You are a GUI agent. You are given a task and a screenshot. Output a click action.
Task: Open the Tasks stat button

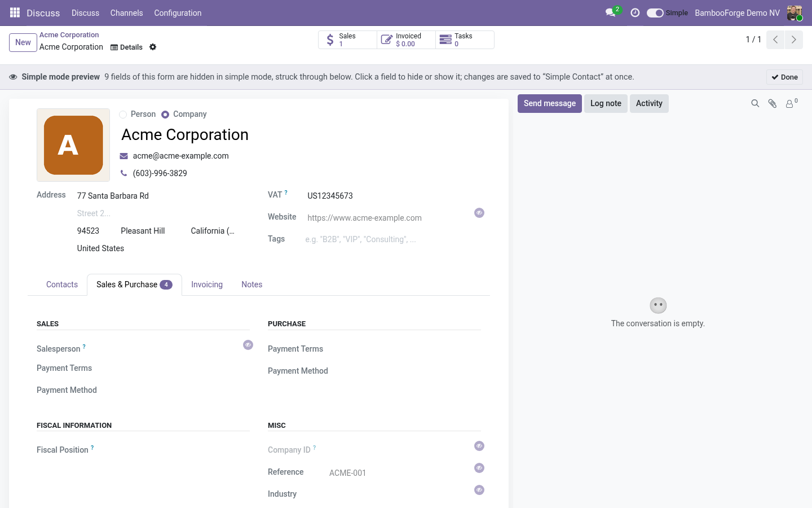[x=465, y=40]
